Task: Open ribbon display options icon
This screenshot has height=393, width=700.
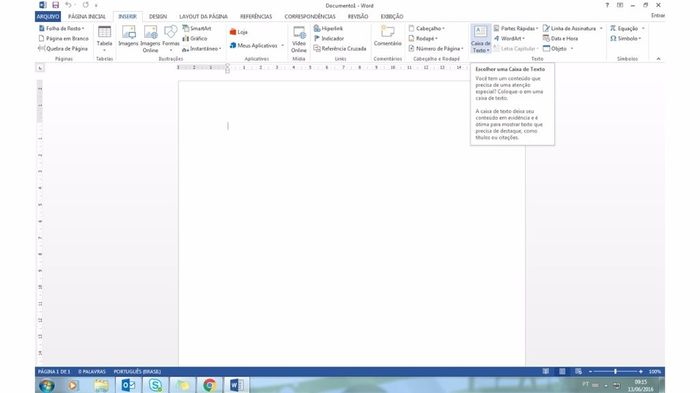Action: pyautogui.click(x=620, y=5)
